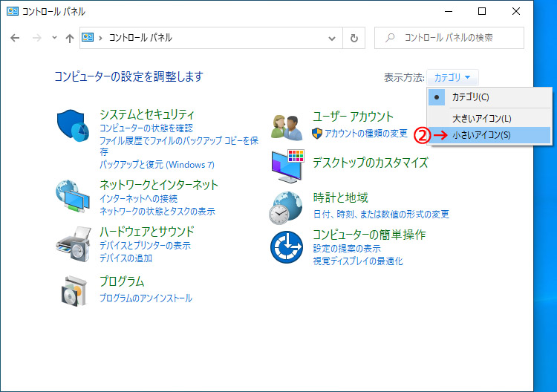
Task: Click the Hardware and Sound printer icon
Action: [74, 244]
